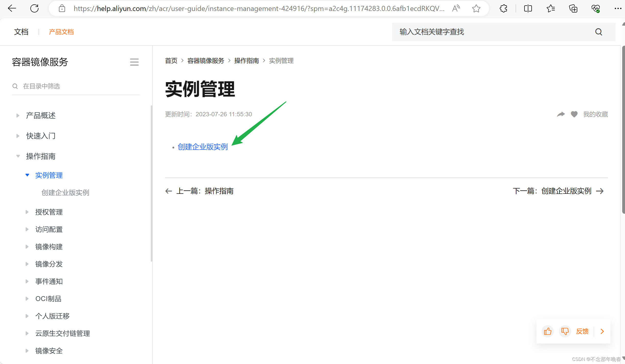Add page to favorites with star icon
Image resolution: width=625 pixels, height=364 pixels.
pyautogui.click(x=476, y=8)
